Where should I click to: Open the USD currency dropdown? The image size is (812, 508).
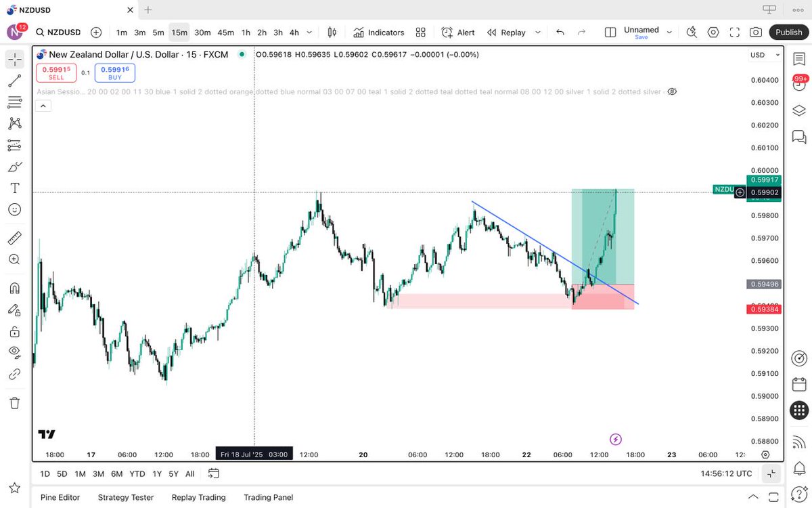coord(765,55)
